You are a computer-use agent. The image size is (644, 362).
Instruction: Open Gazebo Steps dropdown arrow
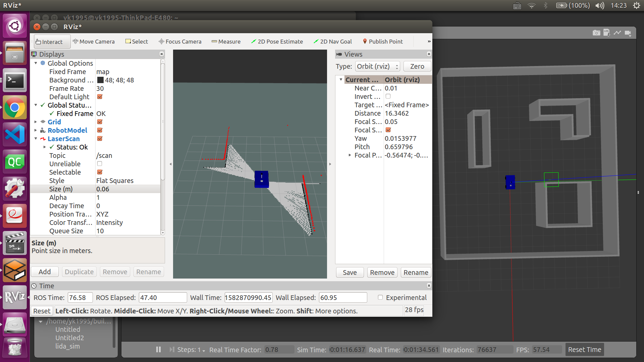(x=204, y=351)
